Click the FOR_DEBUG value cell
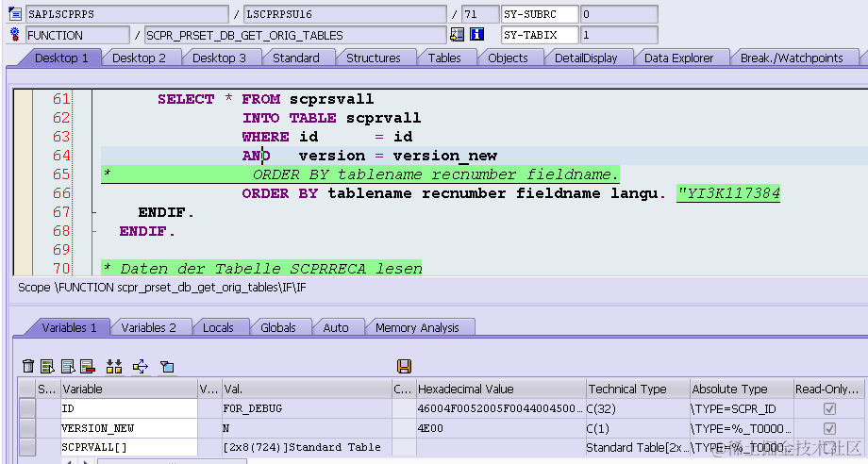The height and width of the screenshot is (464, 868). coord(306,408)
